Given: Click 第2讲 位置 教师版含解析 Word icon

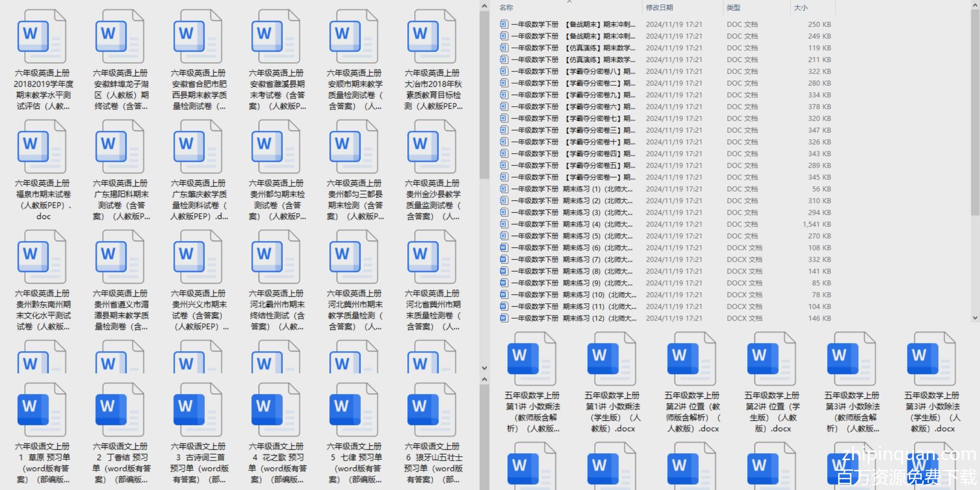Looking at the screenshot, I should [x=691, y=359].
